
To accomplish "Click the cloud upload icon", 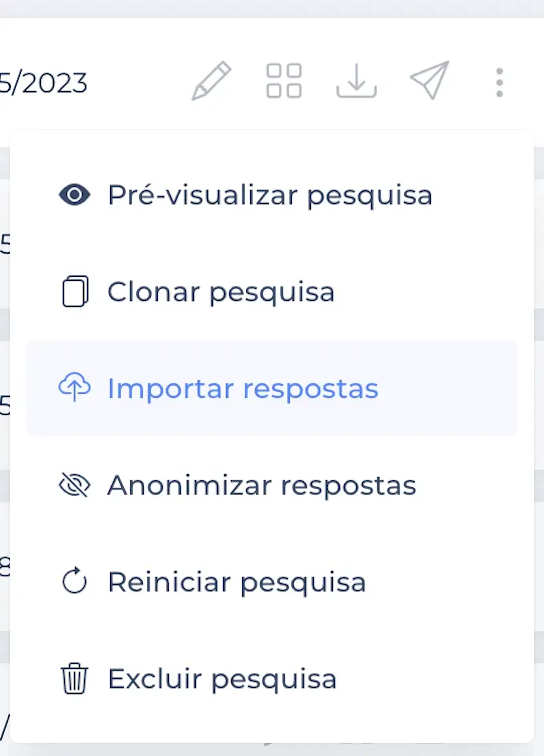I will coord(74,387).
